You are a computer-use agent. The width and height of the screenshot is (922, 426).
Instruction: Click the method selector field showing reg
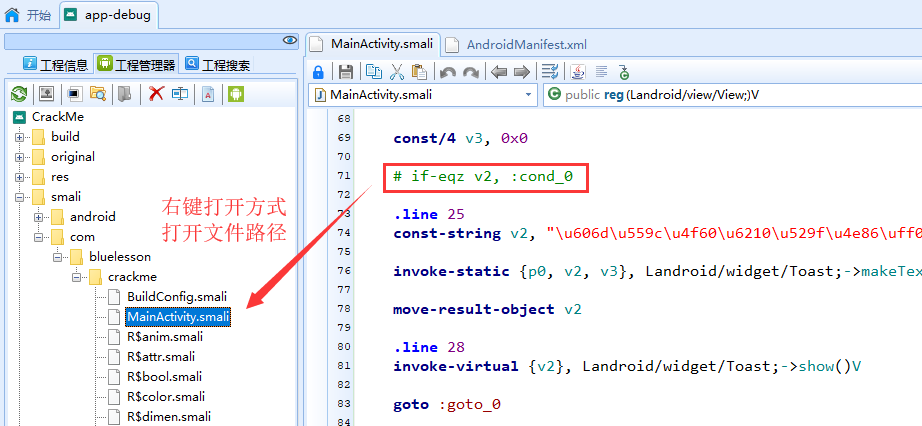730,95
